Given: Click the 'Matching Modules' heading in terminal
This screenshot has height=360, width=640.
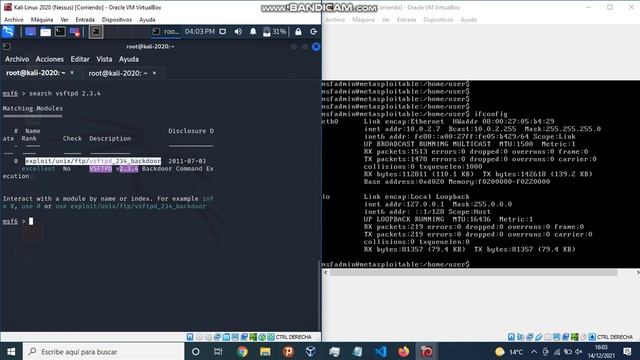Looking at the screenshot, I should point(33,109).
